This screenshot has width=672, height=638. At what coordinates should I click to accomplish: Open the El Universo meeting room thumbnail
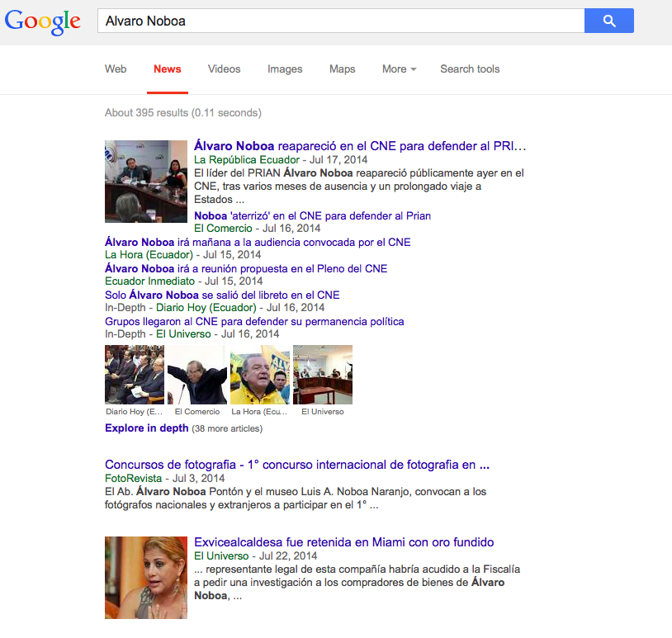pyautogui.click(x=323, y=375)
